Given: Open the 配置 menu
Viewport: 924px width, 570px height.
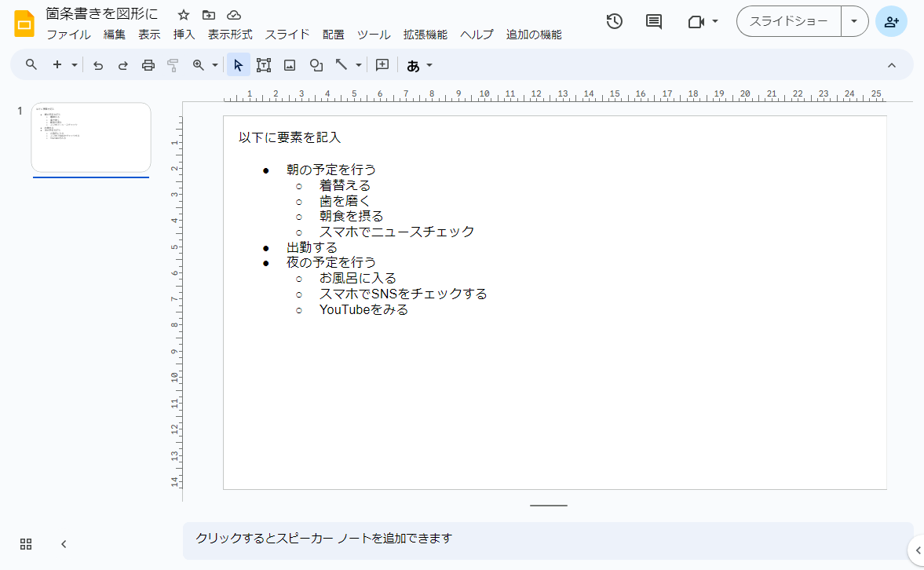Looking at the screenshot, I should 333,35.
